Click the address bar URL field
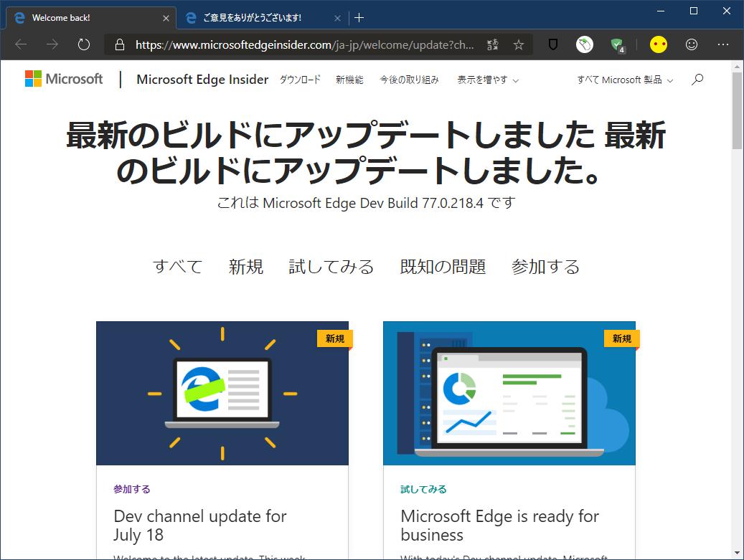744x560 pixels. click(x=305, y=44)
